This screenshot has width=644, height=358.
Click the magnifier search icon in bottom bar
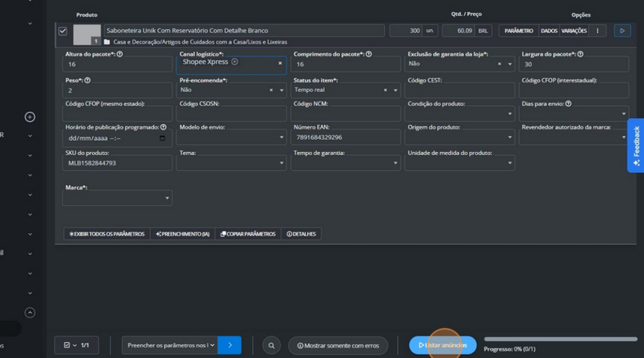tap(271, 345)
